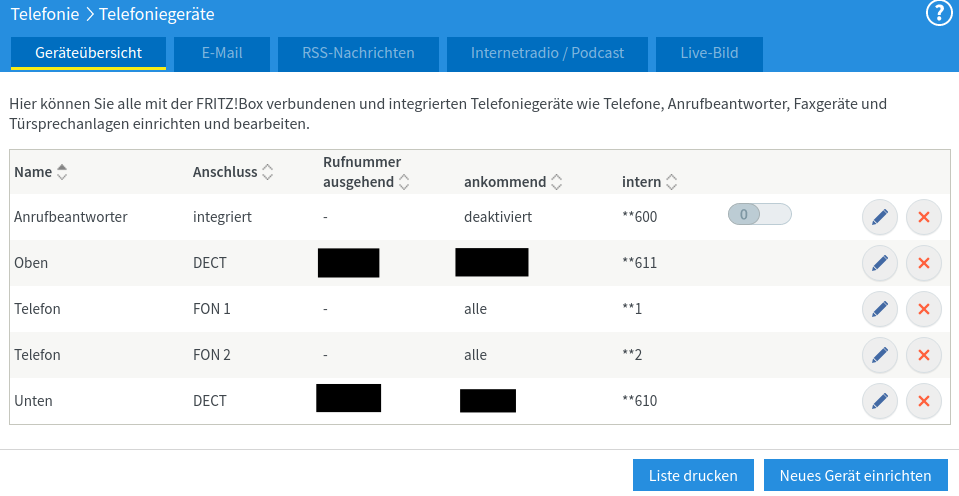Delete the Unten DECT device
Screen dimensions: 959x496
pos(924,401)
